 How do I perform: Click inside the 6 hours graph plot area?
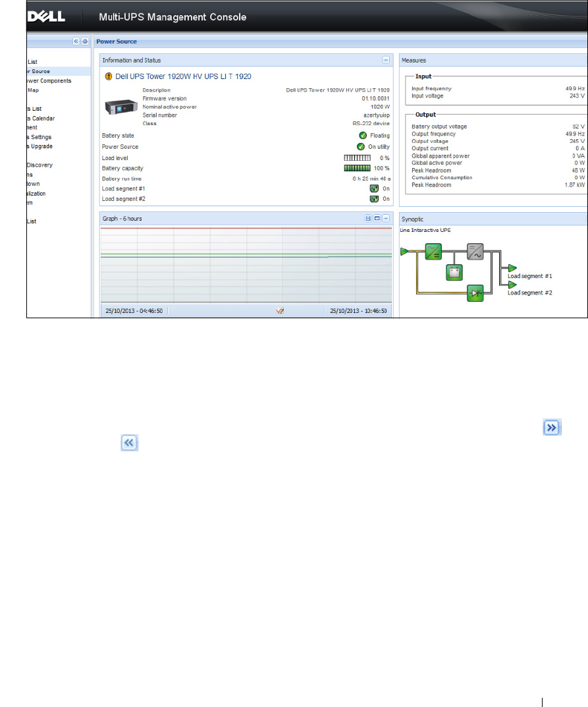point(246,264)
